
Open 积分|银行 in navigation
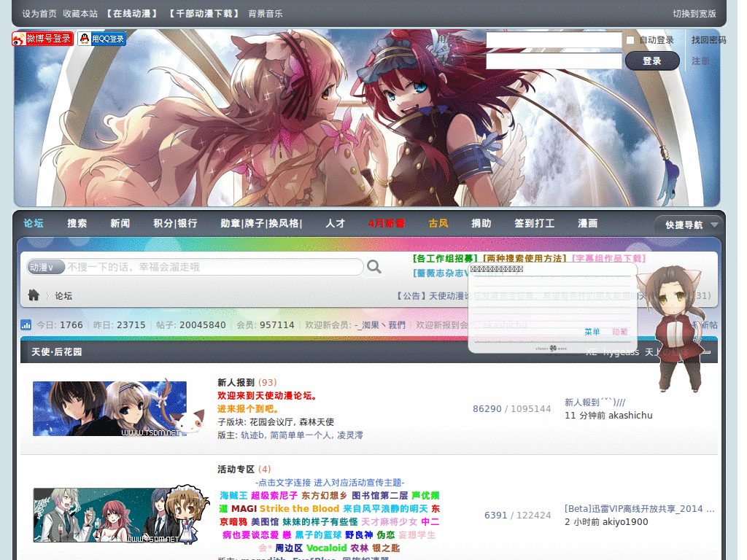(x=175, y=223)
